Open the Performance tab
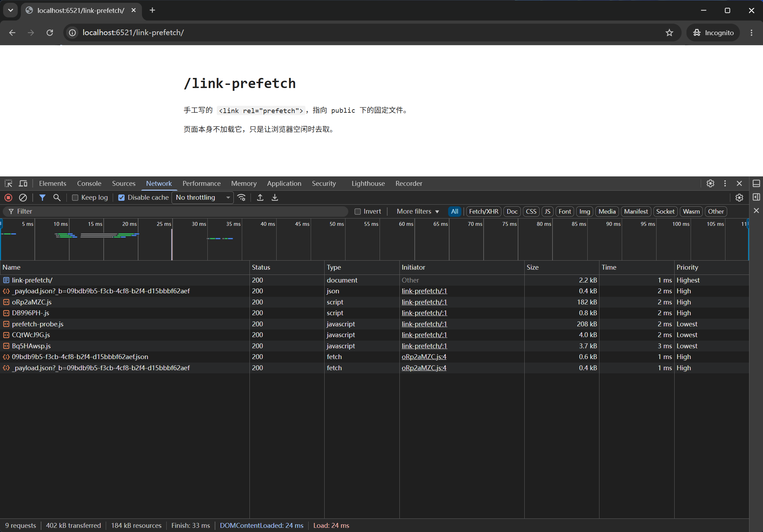 202,183
